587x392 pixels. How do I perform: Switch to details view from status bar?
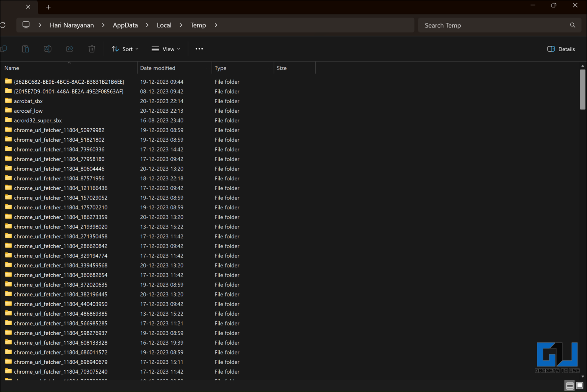click(x=569, y=386)
